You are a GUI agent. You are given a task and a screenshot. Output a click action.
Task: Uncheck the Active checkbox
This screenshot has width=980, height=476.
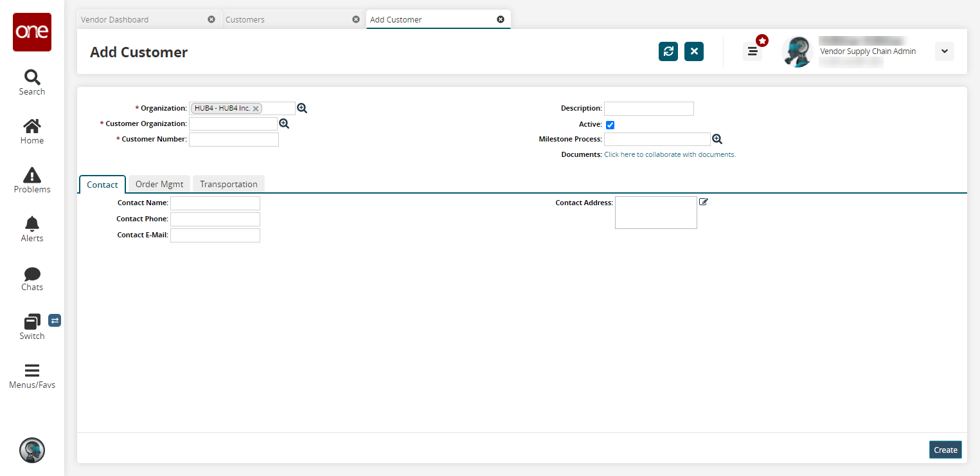coord(610,125)
